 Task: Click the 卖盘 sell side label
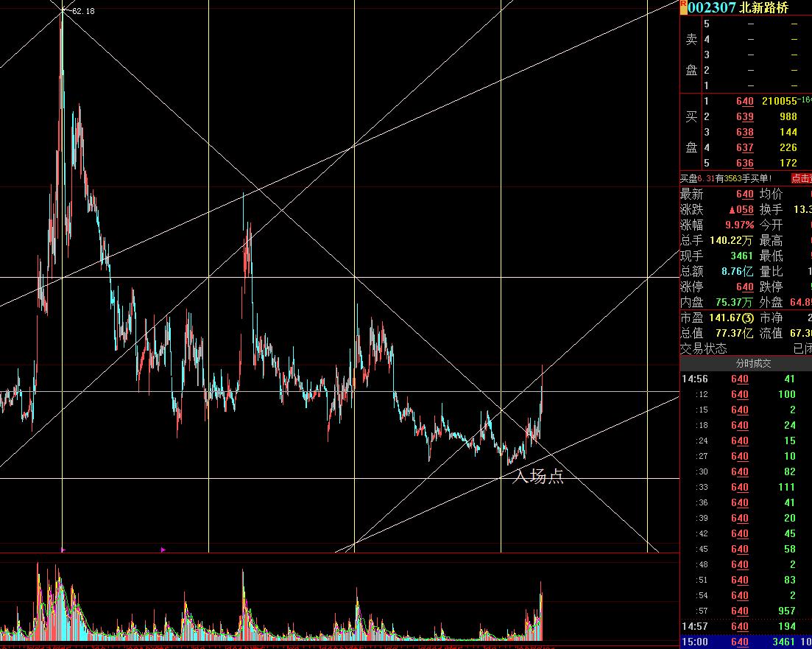[691, 55]
